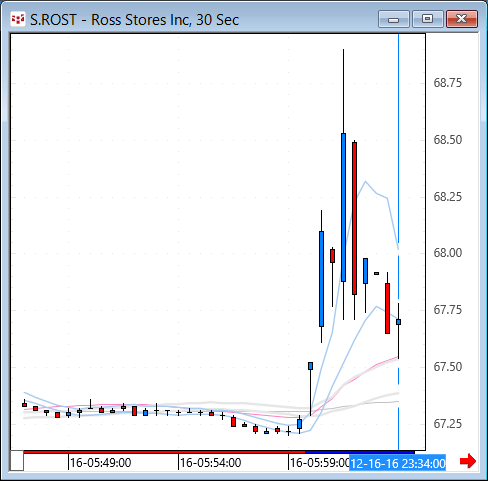The height and width of the screenshot is (481, 488).
Task: Click the blue session bar above time axis
Action: 360,452
